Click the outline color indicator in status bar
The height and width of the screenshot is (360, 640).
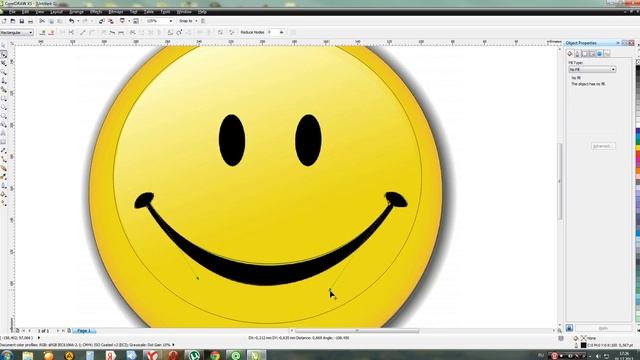click(x=584, y=345)
